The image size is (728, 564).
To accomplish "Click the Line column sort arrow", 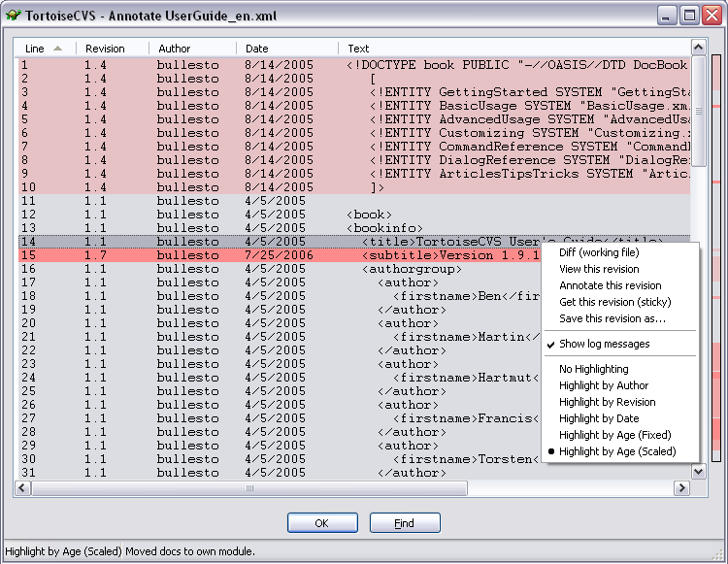I will pos(57,49).
